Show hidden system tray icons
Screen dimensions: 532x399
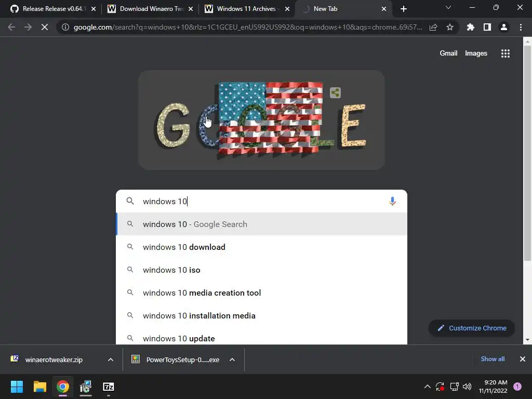[x=428, y=387]
